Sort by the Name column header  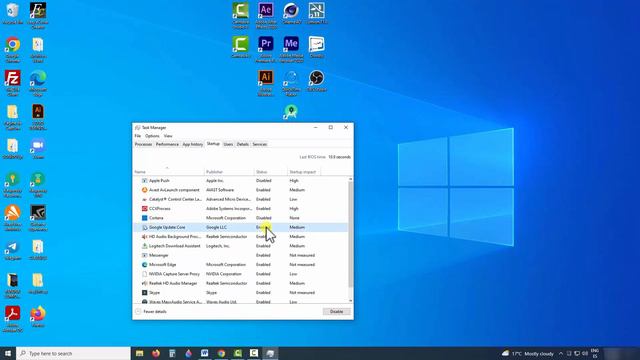click(x=169, y=172)
